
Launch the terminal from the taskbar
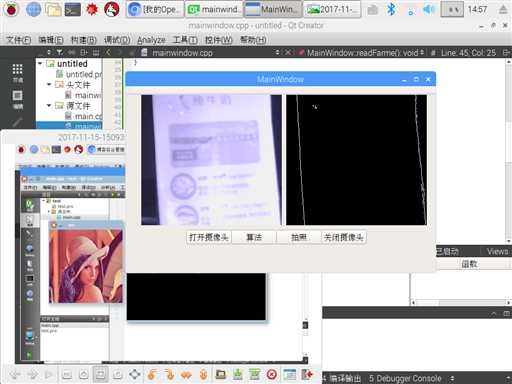(73, 10)
